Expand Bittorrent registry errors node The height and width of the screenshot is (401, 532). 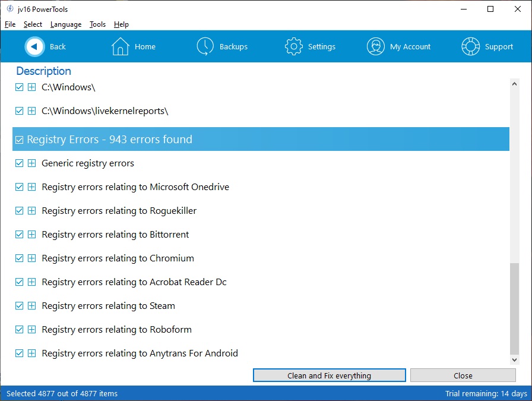coord(31,235)
